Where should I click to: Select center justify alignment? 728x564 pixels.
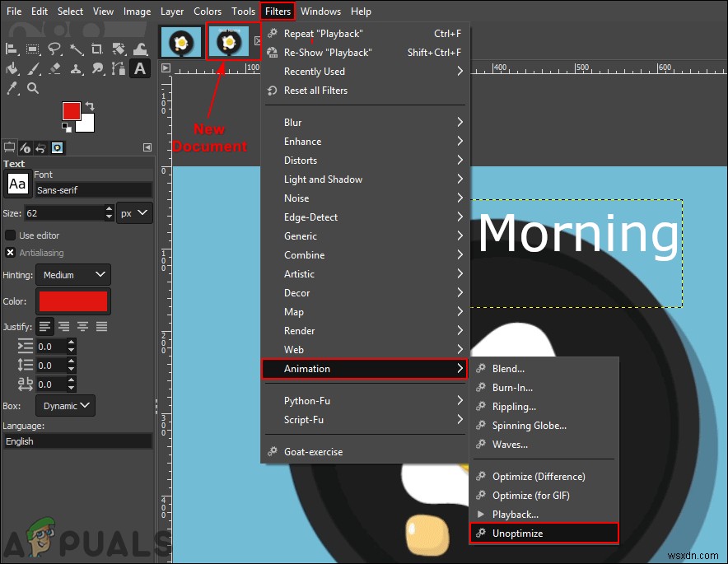point(82,326)
